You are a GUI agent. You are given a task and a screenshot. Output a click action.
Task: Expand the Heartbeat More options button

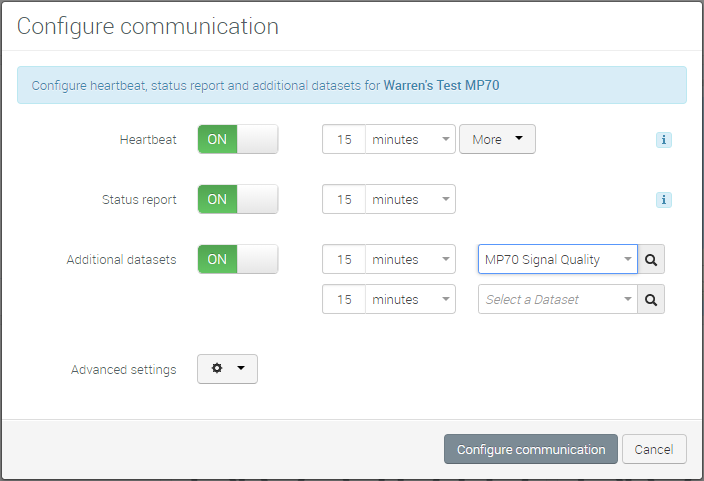[x=497, y=139]
